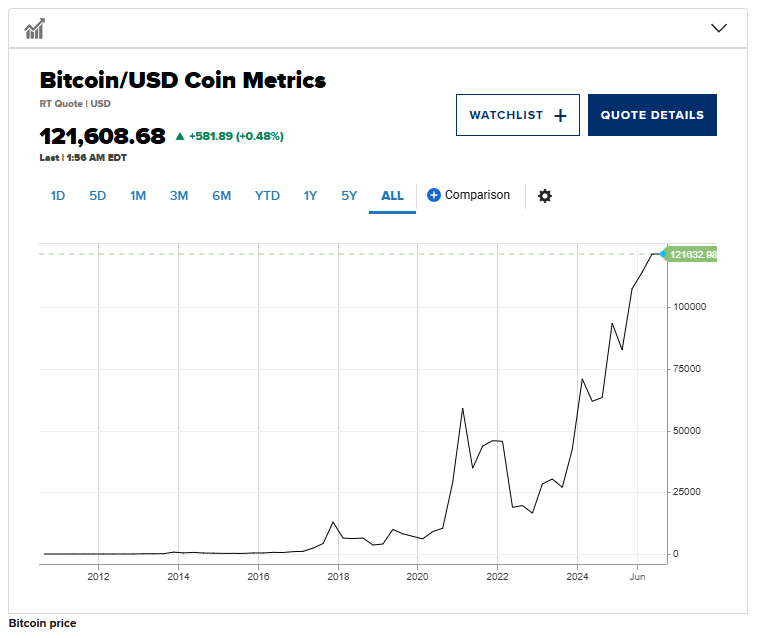Click the blue plus Comparison icon
The width and height of the screenshot is (760, 638).
coord(434,195)
